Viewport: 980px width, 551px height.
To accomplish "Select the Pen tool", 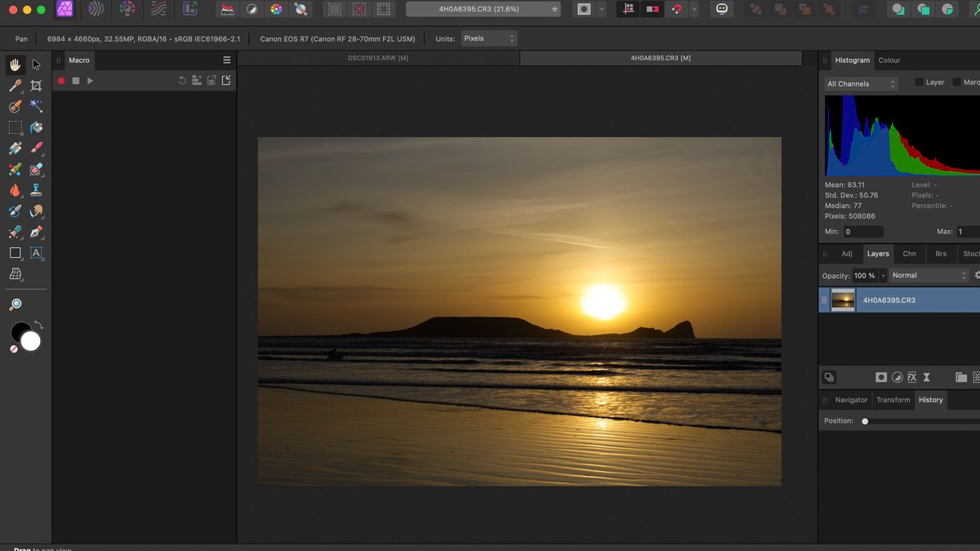I will pos(36,232).
